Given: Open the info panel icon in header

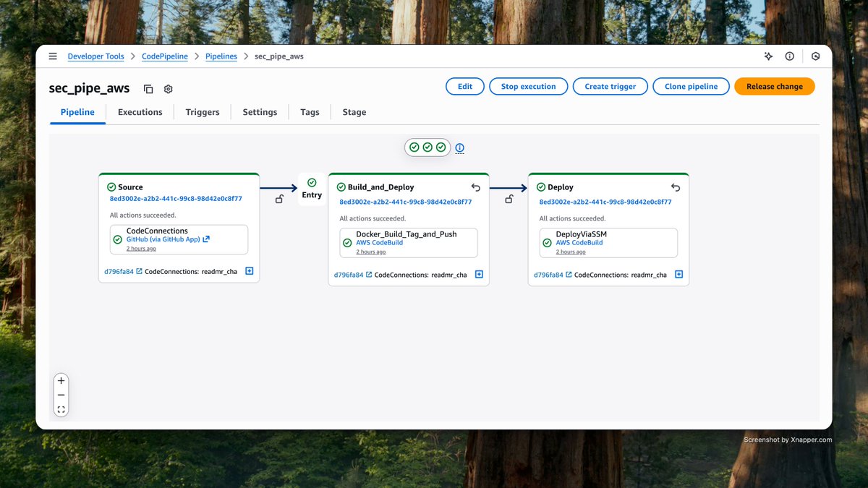Looking at the screenshot, I should pyautogui.click(x=789, y=56).
